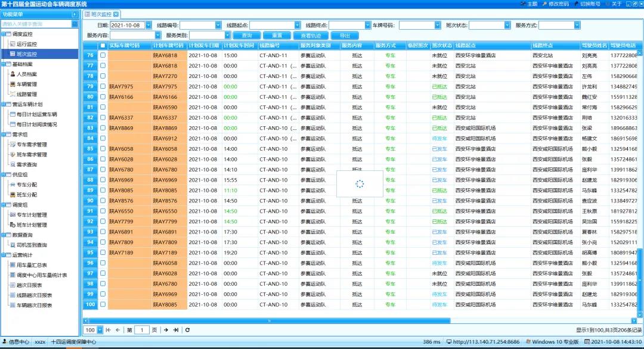The image size is (644, 349).
Task: Open 人员档案 in the sidebar
Action: (26, 74)
